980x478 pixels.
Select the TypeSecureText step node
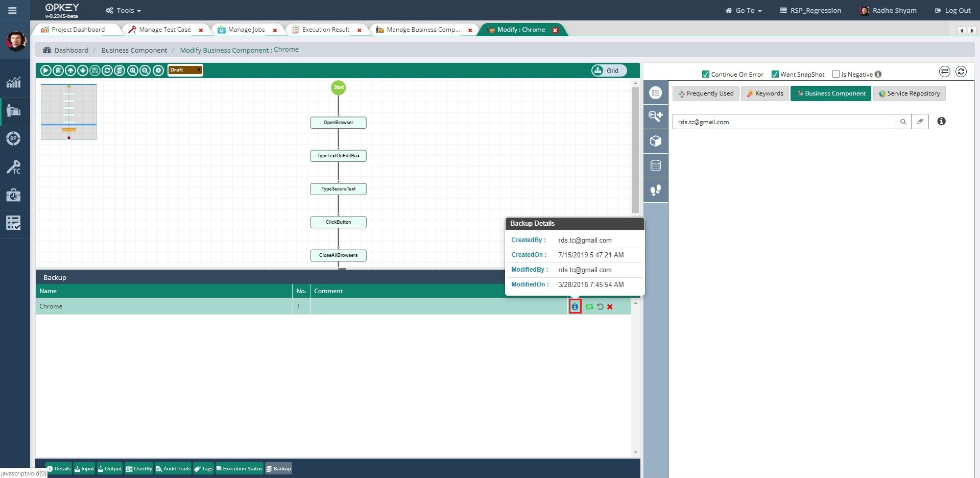[338, 189]
